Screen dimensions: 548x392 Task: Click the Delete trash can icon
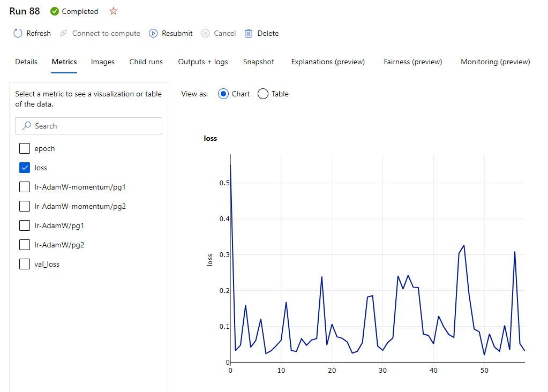point(249,33)
